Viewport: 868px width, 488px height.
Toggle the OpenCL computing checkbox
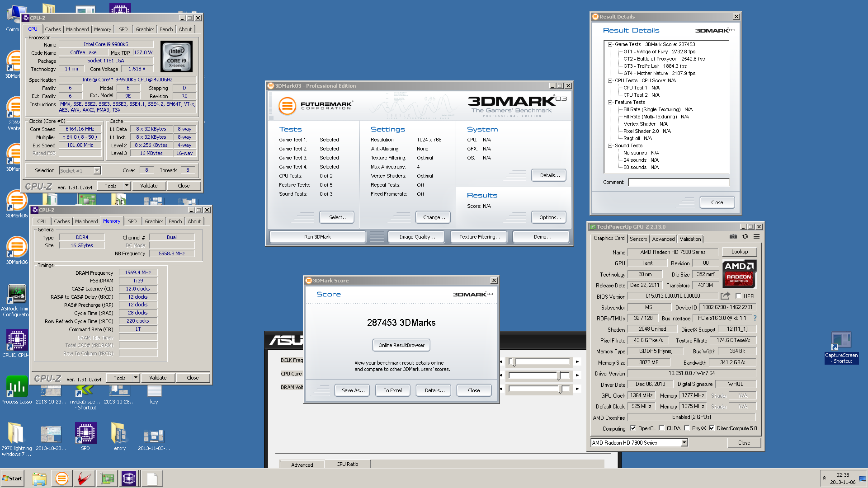pyautogui.click(x=633, y=428)
